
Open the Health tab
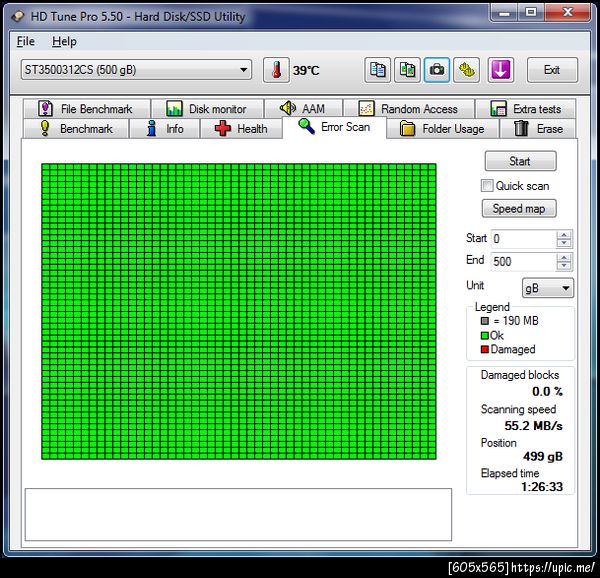(241, 129)
